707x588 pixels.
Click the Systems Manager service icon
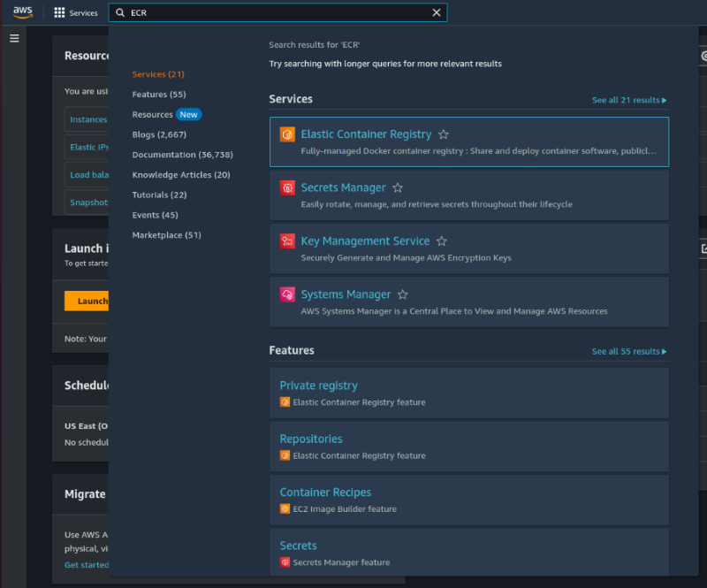286,294
